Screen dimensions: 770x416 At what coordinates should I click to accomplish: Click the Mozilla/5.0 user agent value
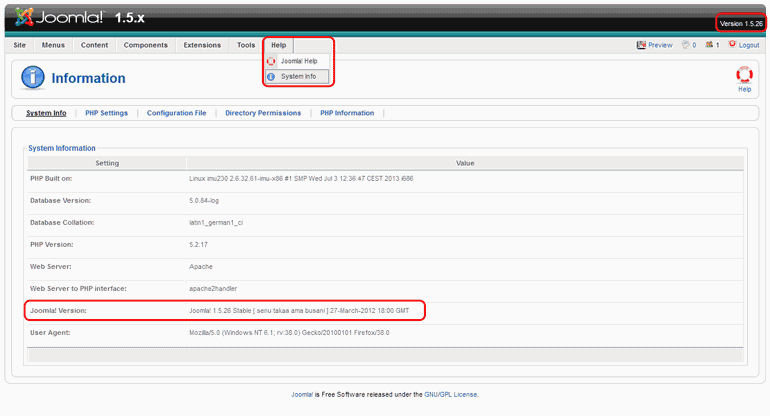click(x=289, y=333)
